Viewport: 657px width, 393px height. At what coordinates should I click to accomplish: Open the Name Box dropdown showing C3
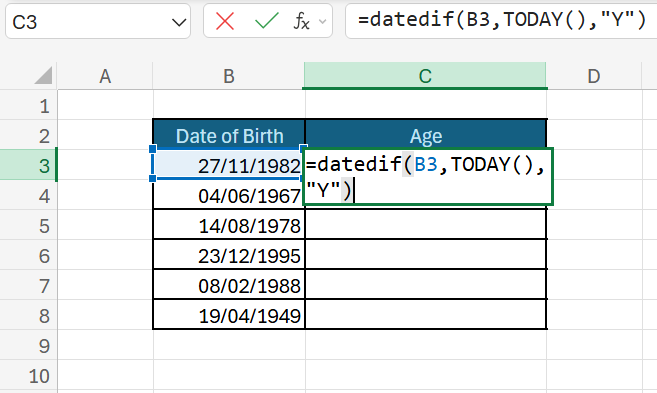[x=179, y=22]
